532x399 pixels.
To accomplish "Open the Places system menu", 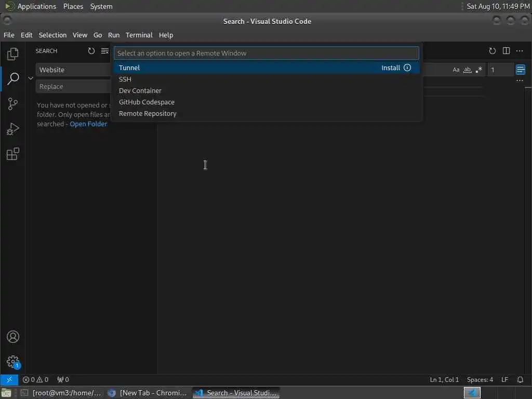I will click(x=73, y=6).
